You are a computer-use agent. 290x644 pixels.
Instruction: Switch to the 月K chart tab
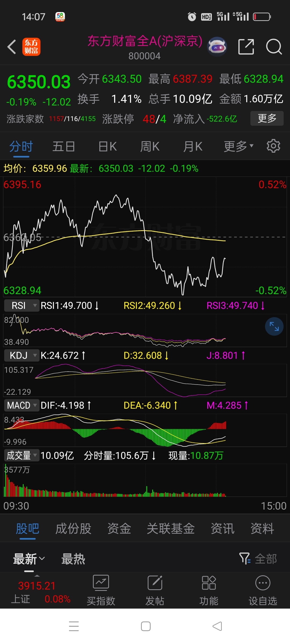(x=193, y=147)
